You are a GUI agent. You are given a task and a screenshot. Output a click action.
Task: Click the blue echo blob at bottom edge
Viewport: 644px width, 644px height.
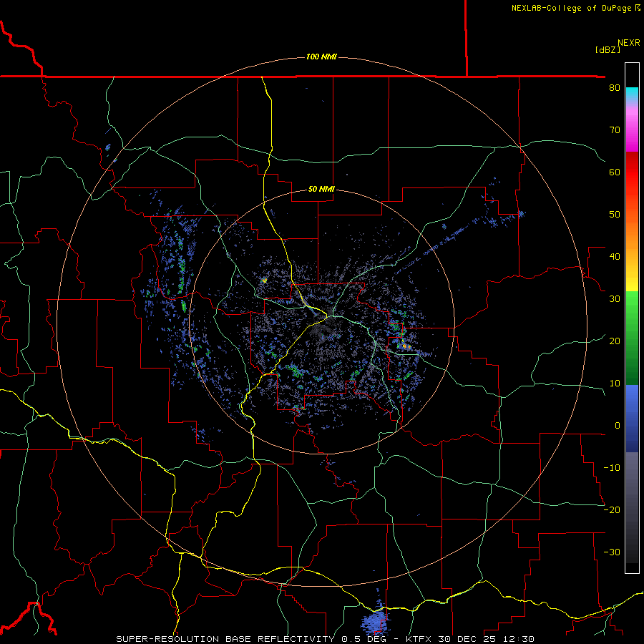pyautogui.click(x=374, y=621)
